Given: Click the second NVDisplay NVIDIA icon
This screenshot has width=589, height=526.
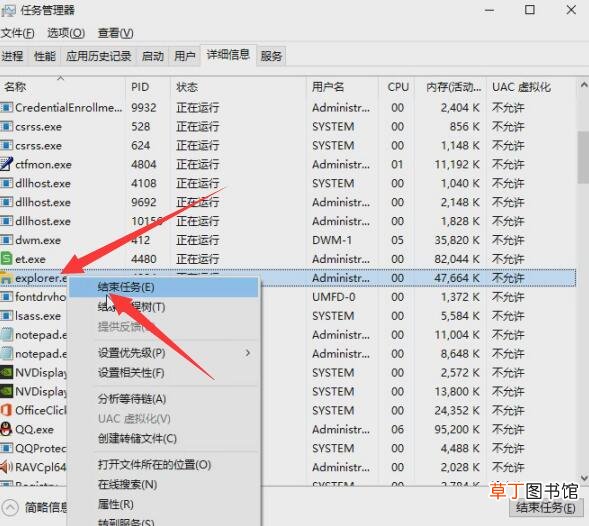Looking at the screenshot, I should point(6,391).
